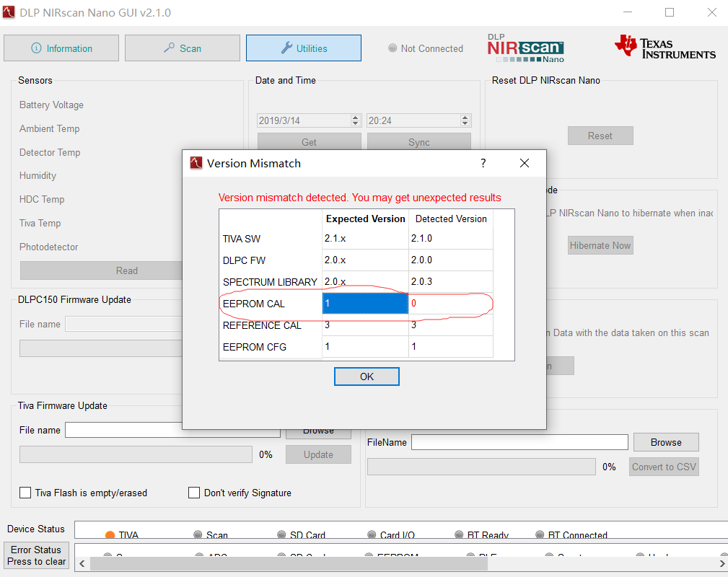The image size is (728, 577).
Task: Click the SD Card device status indicator
Action: pos(281,535)
